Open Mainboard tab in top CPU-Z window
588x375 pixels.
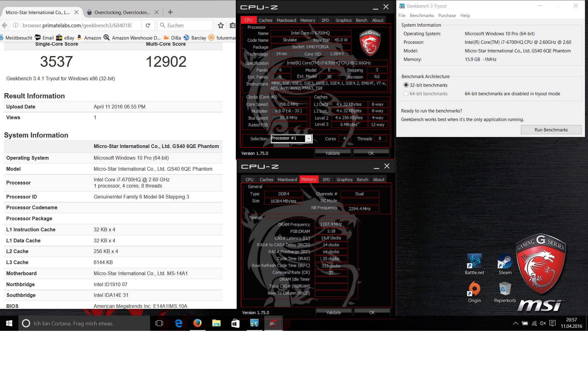[286, 20]
